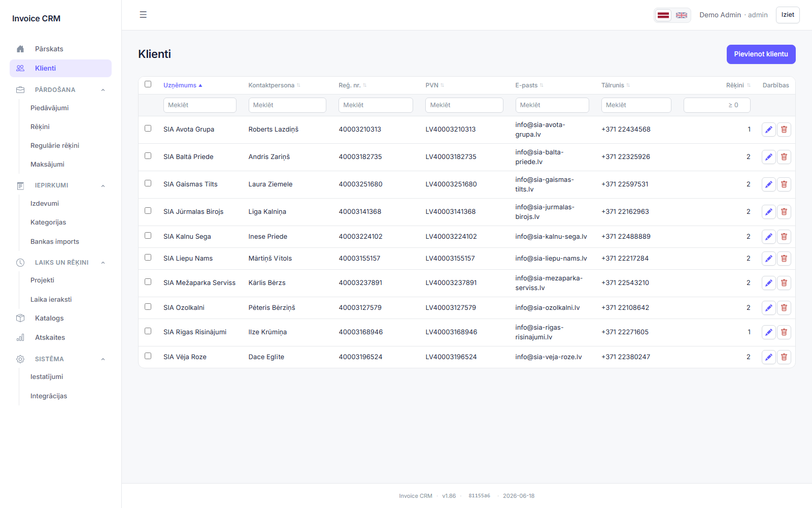Viewport: 812px width, 508px height.
Task: Edit SIA Avota Grupa with pencil icon
Action: tap(769, 130)
